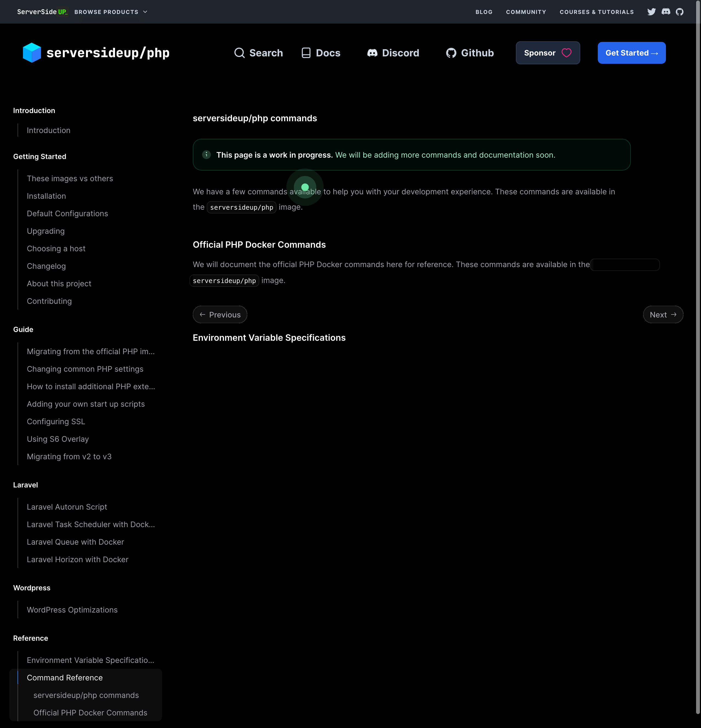Select Command Reference in the sidebar
The image size is (701, 728).
click(x=65, y=677)
